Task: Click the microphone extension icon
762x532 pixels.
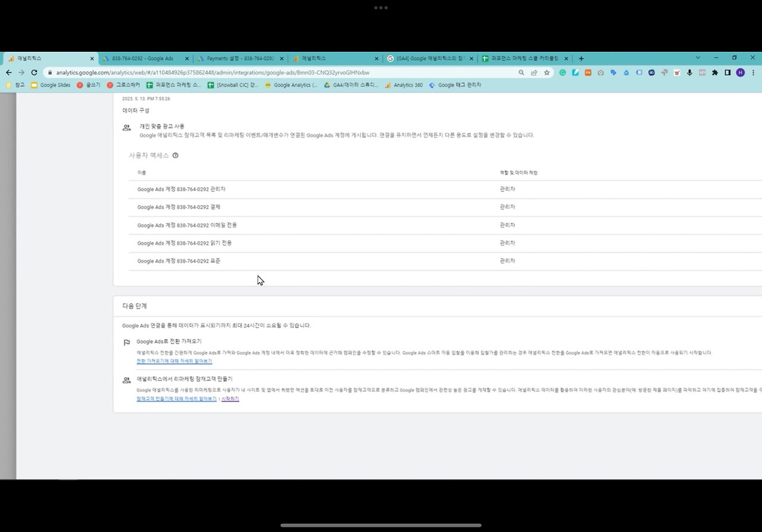Action: click(x=689, y=73)
